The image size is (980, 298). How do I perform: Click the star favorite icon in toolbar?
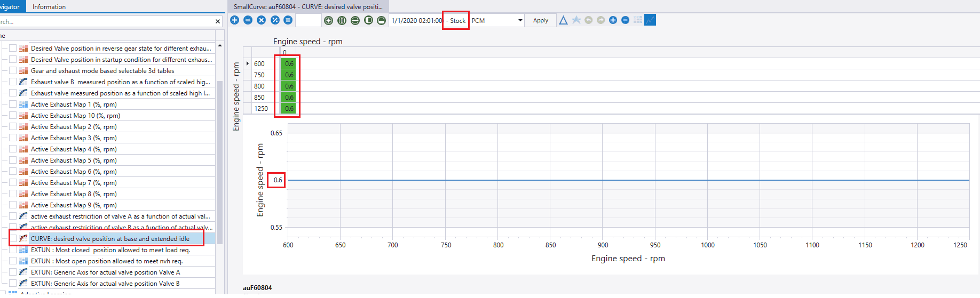pyautogui.click(x=576, y=20)
